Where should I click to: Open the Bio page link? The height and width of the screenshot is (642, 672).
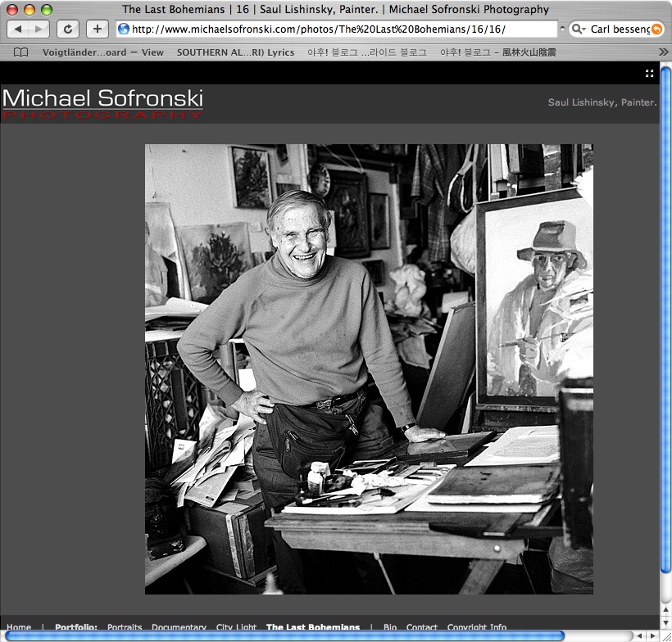tap(390, 628)
